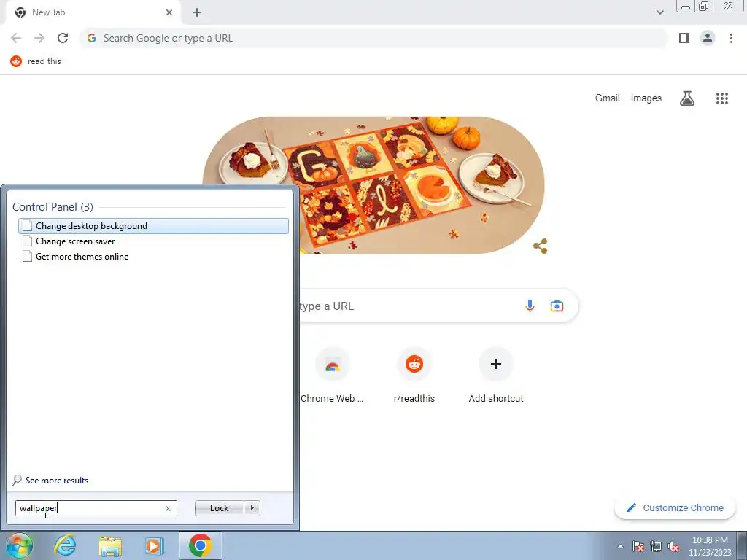
Task: Click the taskbar clock and date
Action: point(710,546)
